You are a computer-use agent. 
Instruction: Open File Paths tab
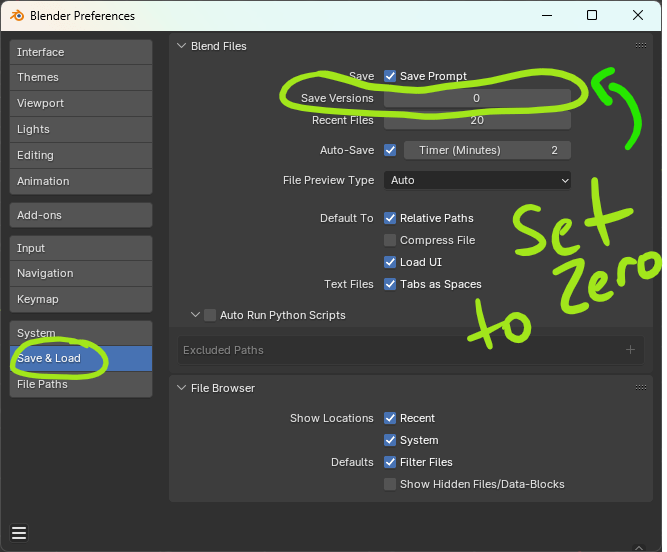81,384
